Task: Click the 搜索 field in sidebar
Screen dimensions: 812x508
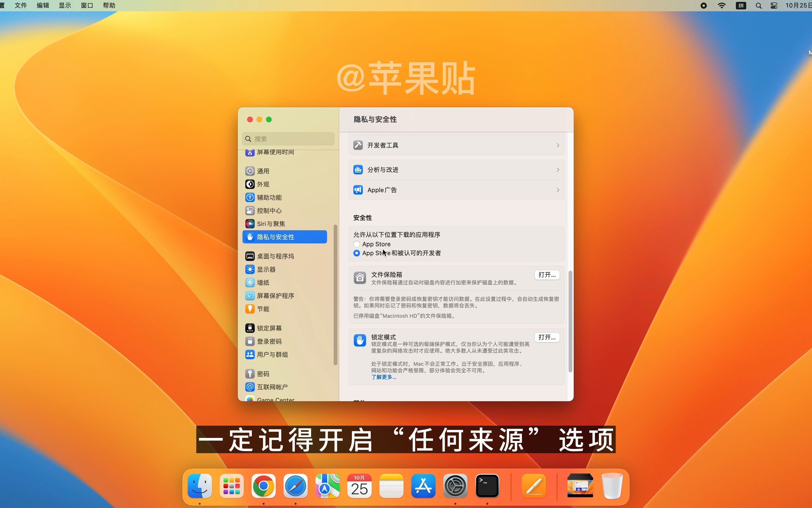Action: pos(288,139)
